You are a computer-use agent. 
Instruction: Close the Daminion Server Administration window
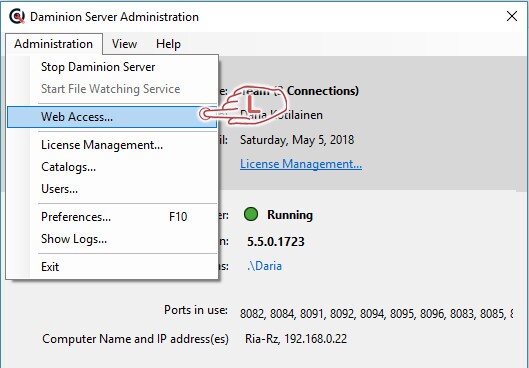click(x=512, y=16)
